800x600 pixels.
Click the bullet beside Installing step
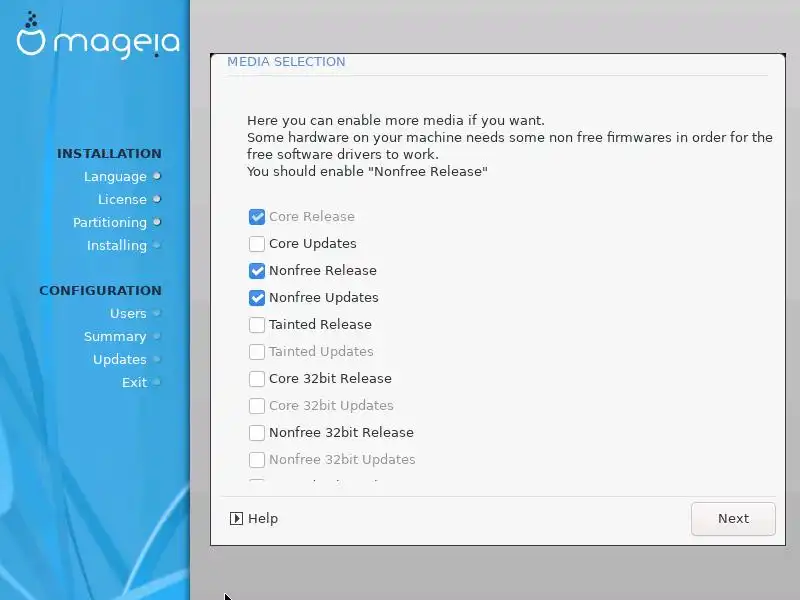pyautogui.click(x=157, y=245)
